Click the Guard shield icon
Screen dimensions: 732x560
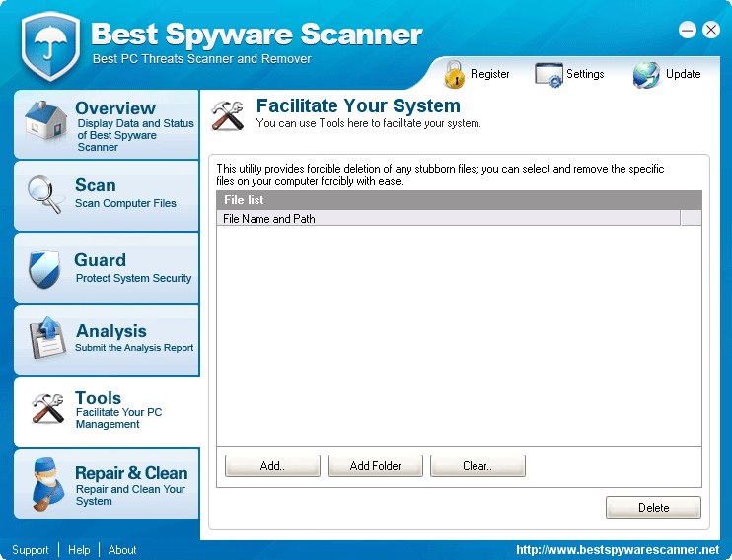(44, 269)
